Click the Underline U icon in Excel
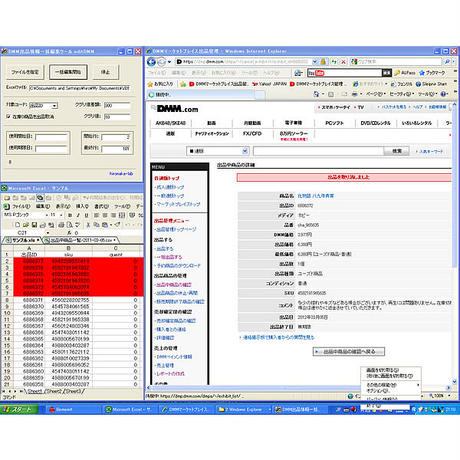 86,215
